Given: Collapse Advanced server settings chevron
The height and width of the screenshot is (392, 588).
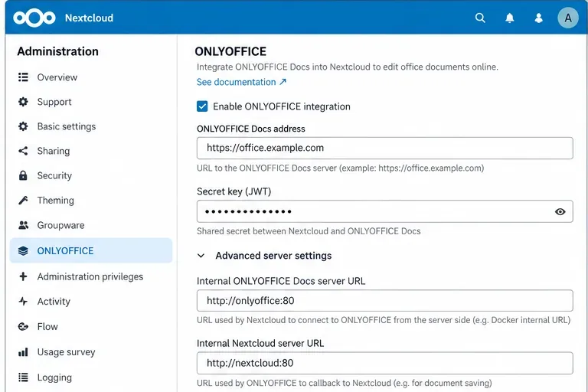Looking at the screenshot, I should (201, 256).
